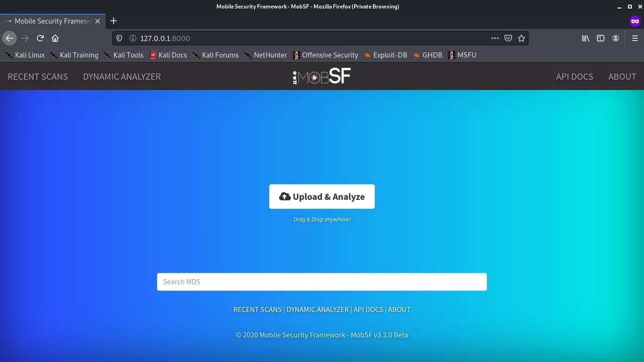Follow footer API DOCS link
Image resolution: width=644 pixels, height=362 pixels.
(368, 310)
